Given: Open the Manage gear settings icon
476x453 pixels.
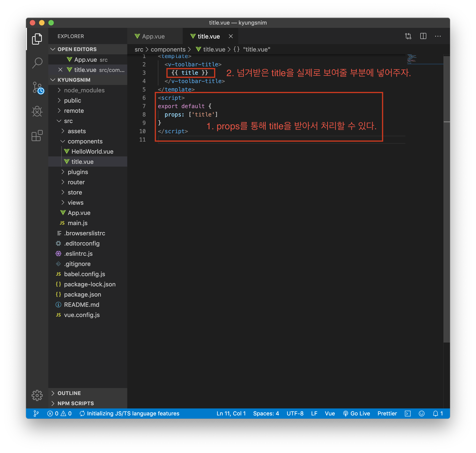Looking at the screenshot, I should coord(37,395).
